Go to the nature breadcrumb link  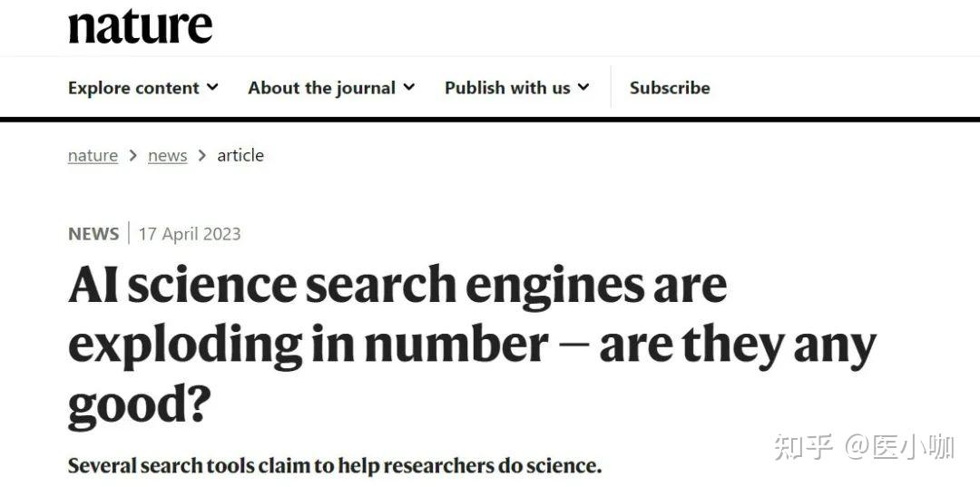pos(93,155)
